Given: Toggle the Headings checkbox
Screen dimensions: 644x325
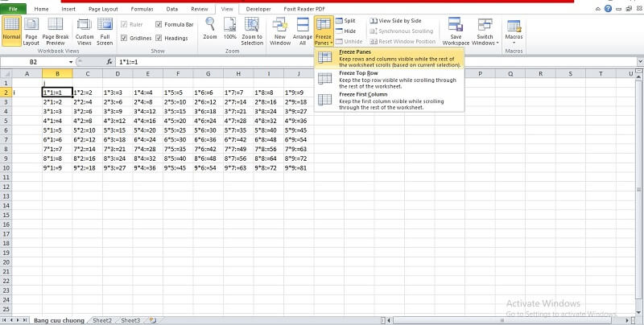Looking at the screenshot, I should point(158,38).
